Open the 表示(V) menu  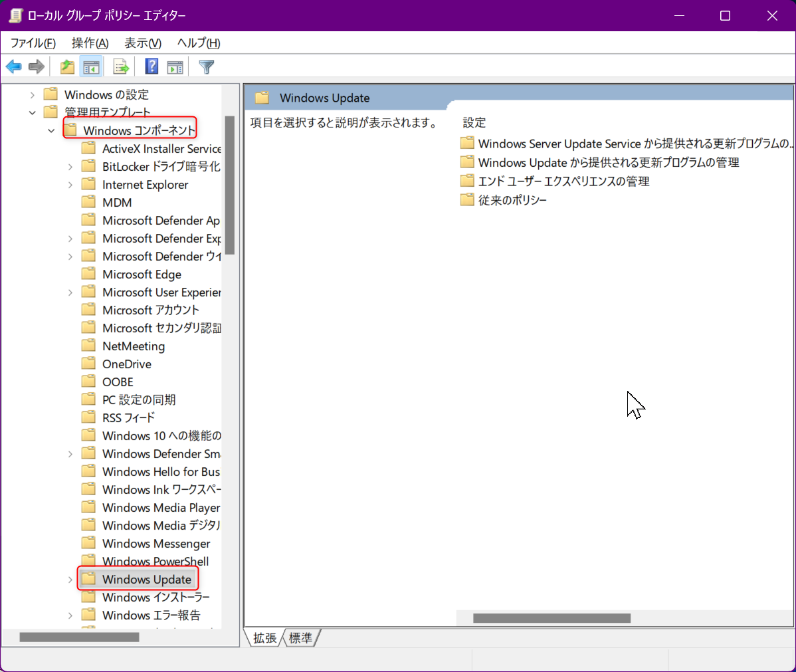click(x=143, y=43)
